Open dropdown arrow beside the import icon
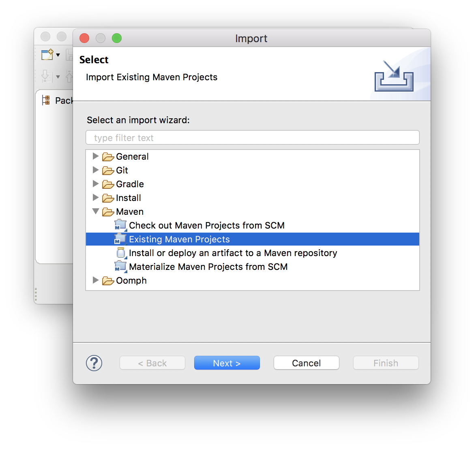The image size is (476, 449). click(58, 77)
